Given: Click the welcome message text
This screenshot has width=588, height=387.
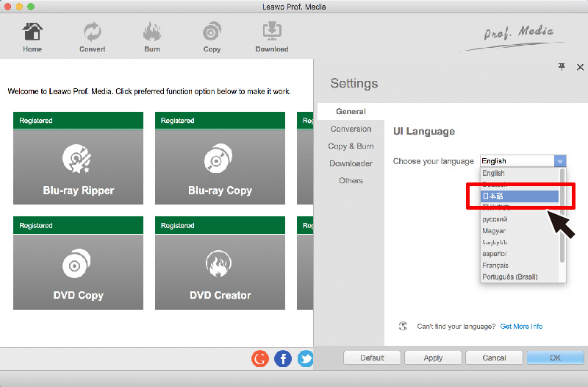Looking at the screenshot, I should pos(149,91).
